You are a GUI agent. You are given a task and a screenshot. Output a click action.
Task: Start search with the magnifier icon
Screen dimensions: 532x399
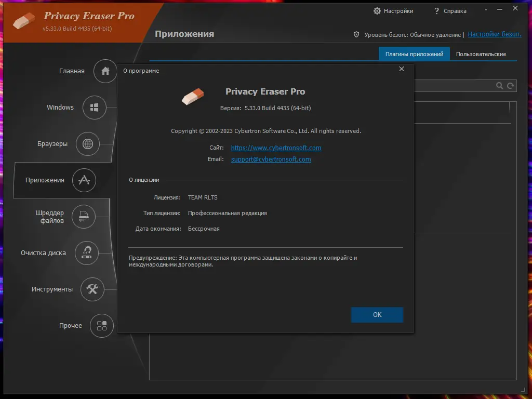point(500,86)
